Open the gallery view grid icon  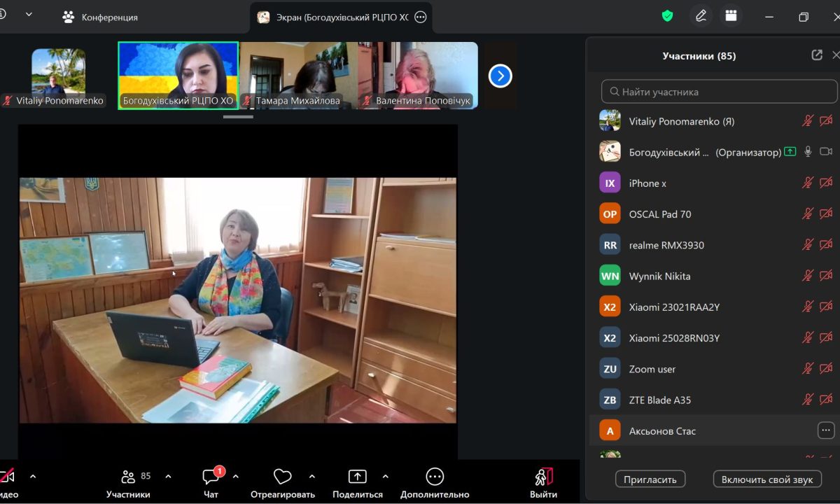[731, 16]
